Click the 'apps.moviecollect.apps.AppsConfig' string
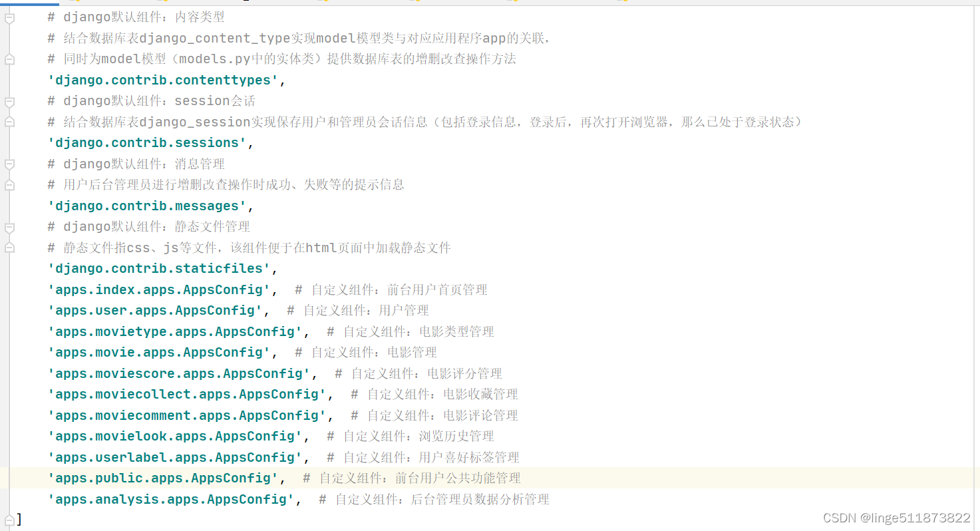 187,395
